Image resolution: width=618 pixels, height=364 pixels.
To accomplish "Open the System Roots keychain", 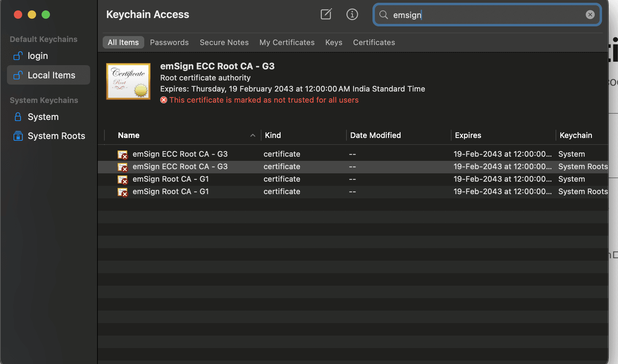I will (x=49, y=136).
